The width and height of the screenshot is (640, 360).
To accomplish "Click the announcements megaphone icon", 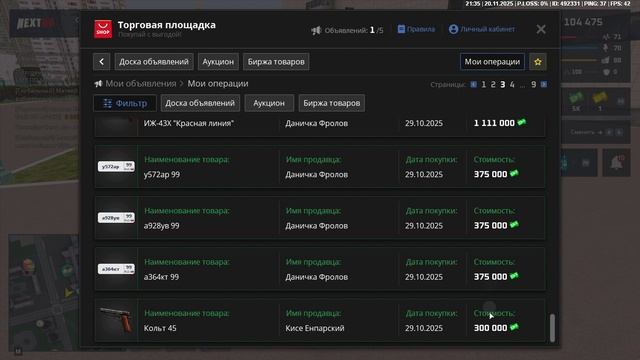I will 316,30.
